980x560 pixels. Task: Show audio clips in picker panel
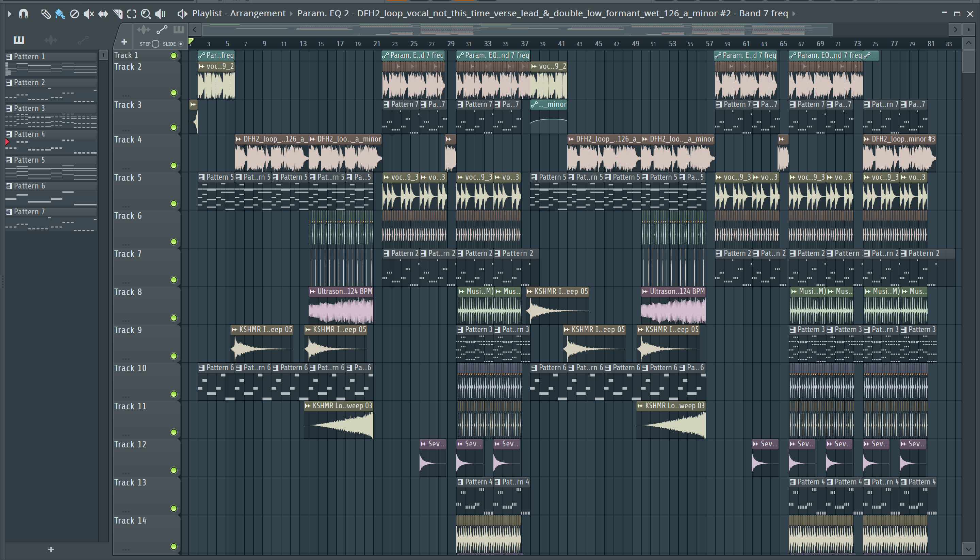point(51,39)
